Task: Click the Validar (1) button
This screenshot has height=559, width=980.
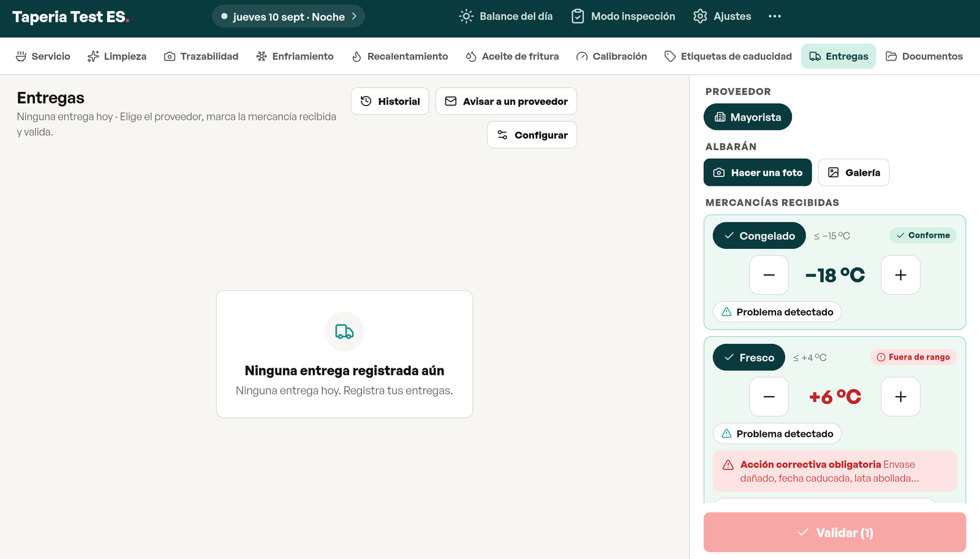Action: pyautogui.click(x=835, y=533)
